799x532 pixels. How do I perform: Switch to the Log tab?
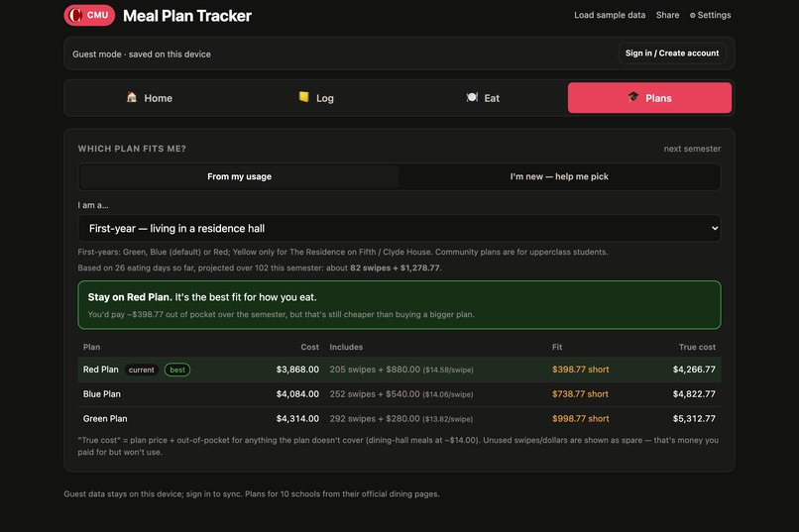[x=316, y=98]
